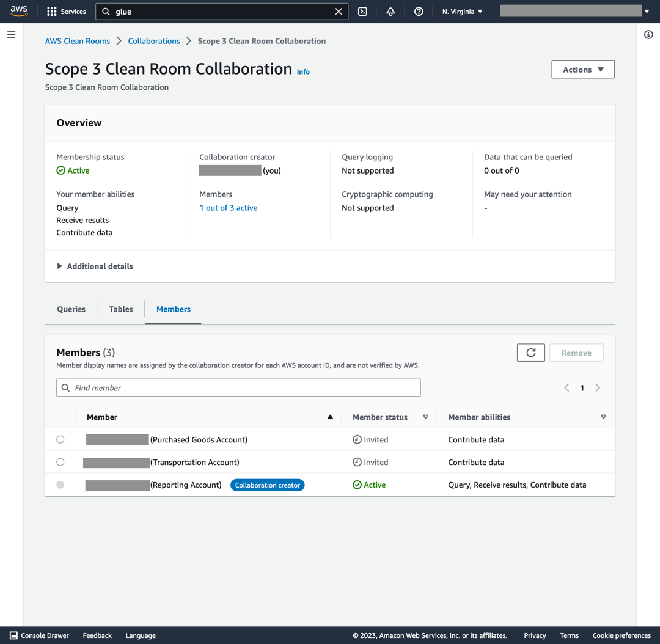This screenshot has width=660, height=644.
Task: Switch to the Tables tab
Action: [120, 309]
